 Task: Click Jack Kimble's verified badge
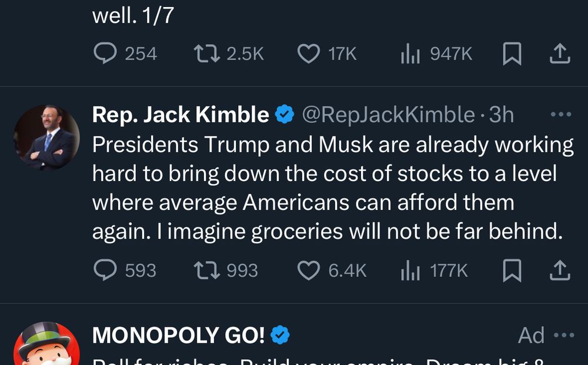pos(285,115)
